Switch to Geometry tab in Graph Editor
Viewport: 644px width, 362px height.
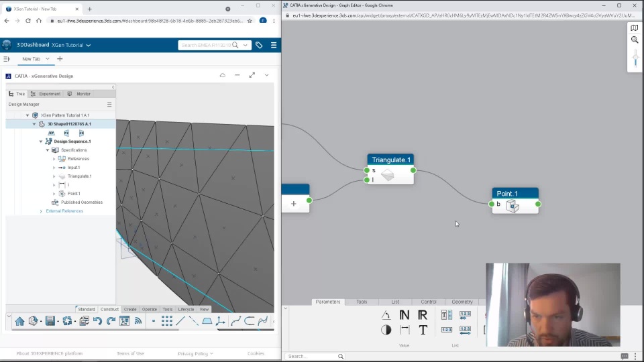coord(462,302)
